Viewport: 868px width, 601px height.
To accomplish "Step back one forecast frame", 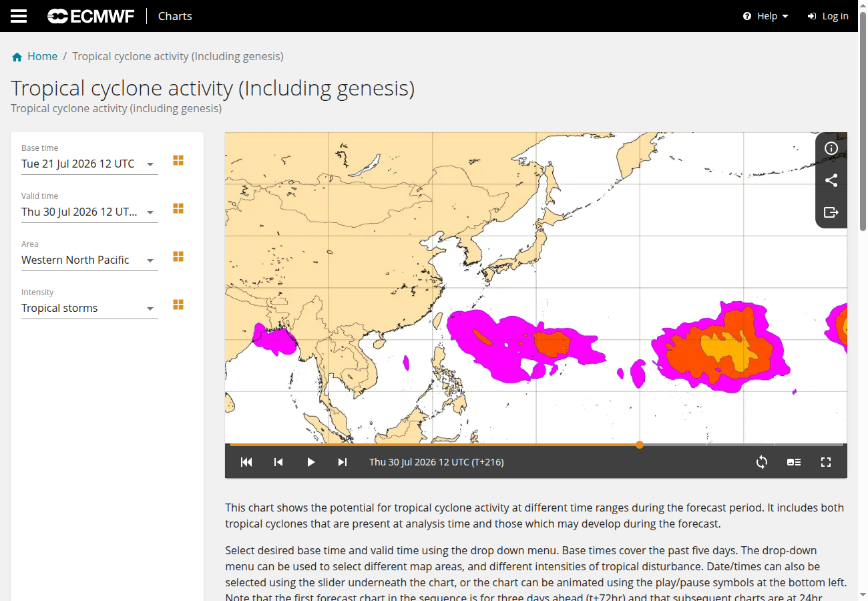I will pyautogui.click(x=278, y=462).
